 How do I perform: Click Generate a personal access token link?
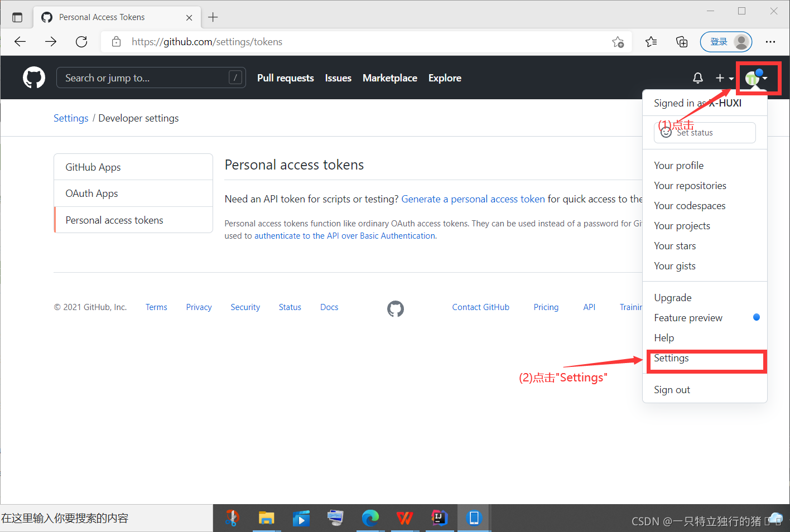pyautogui.click(x=473, y=199)
